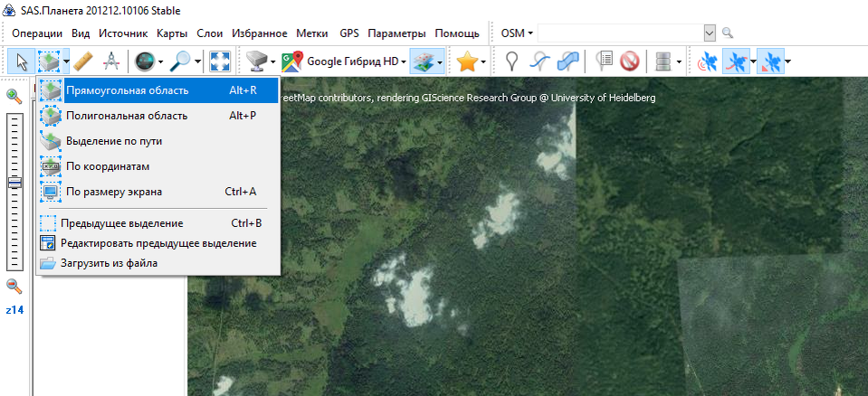The image size is (868, 396).
Task: Expand the database stack dropdown arrow
Action: click(x=679, y=61)
